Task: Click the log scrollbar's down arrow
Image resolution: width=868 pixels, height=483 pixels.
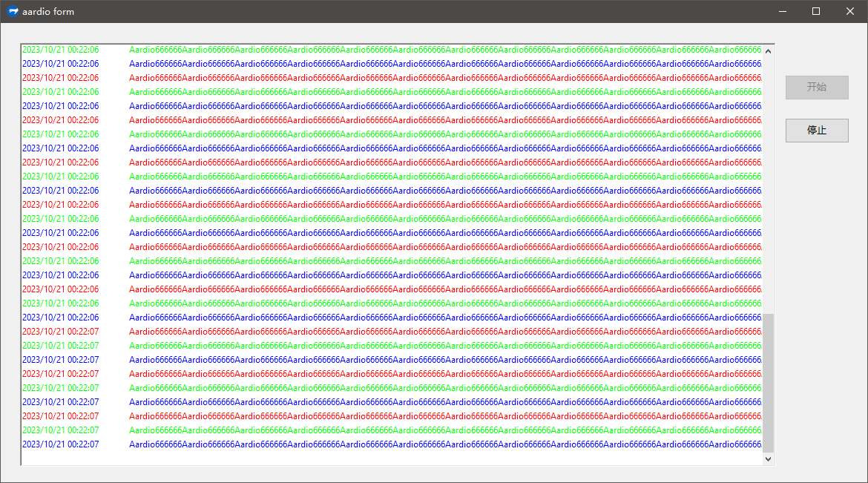Action: [768, 459]
